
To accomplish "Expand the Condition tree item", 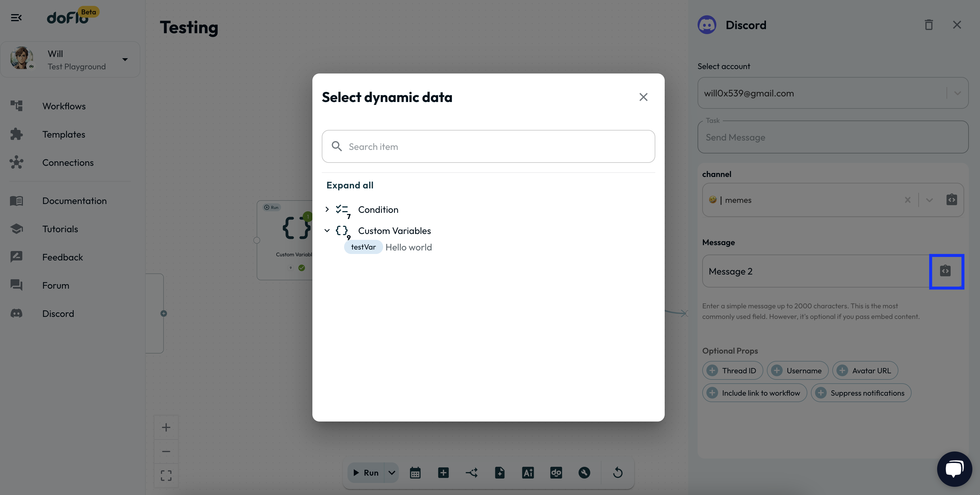I will [x=327, y=209].
